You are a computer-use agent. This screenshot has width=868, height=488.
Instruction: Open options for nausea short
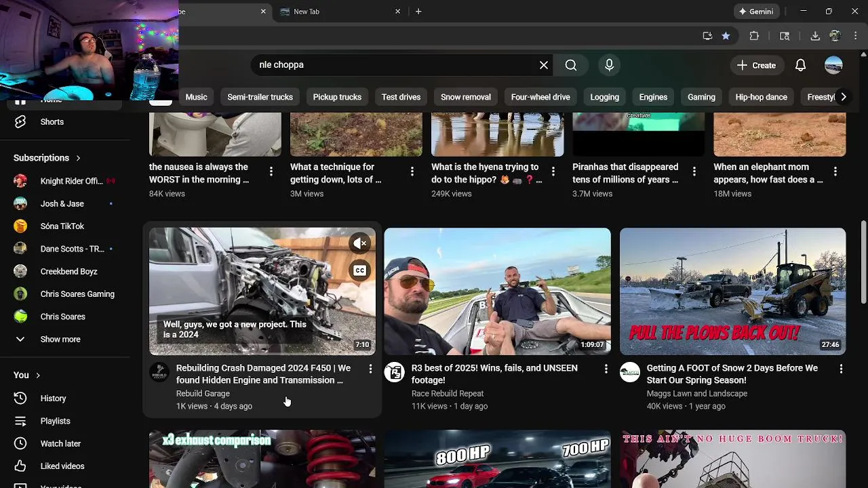coord(271,172)
